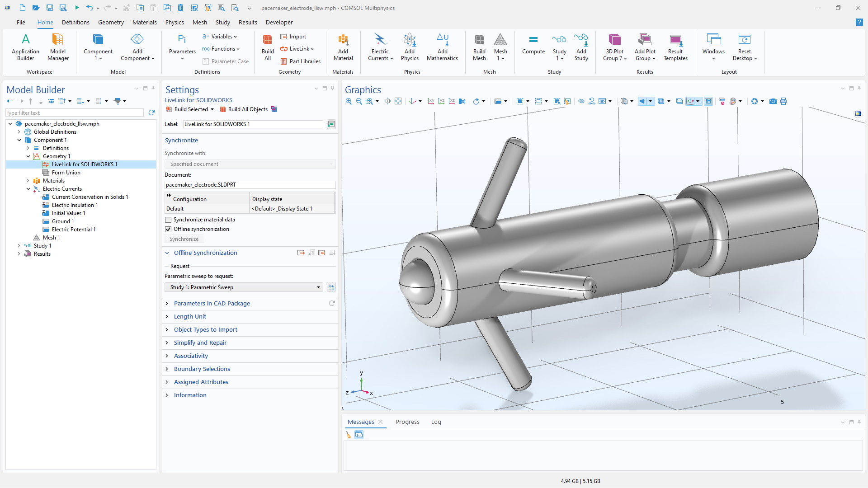
Task: Open the Progress tab in the Messages panel
Action: [x=407, y=422]
